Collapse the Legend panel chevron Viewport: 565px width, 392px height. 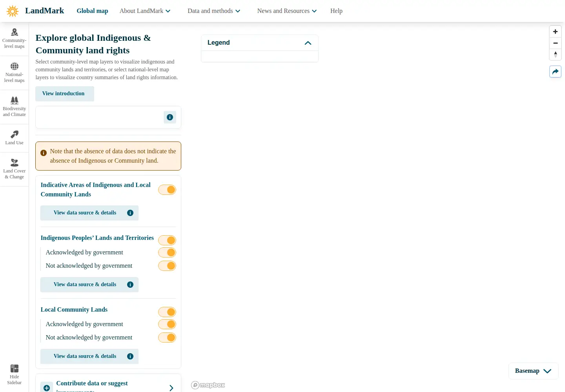coord(308,43)
